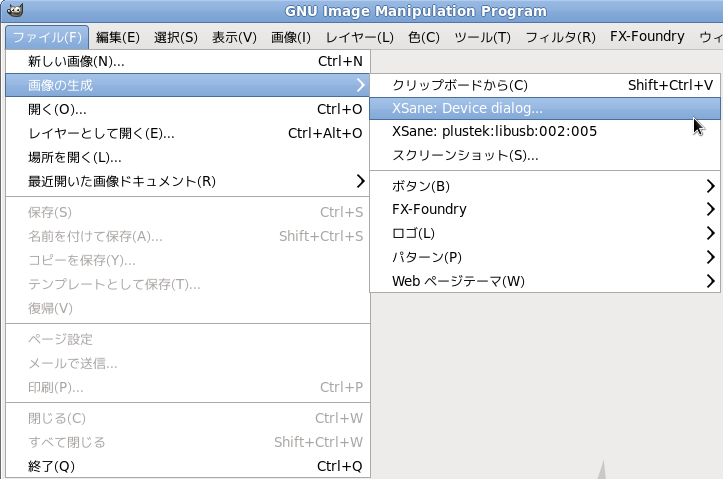Select レイヤーとして開く(E)... entry
The height and width of the screenshot is (479, 723).
[x=188, y=133]
